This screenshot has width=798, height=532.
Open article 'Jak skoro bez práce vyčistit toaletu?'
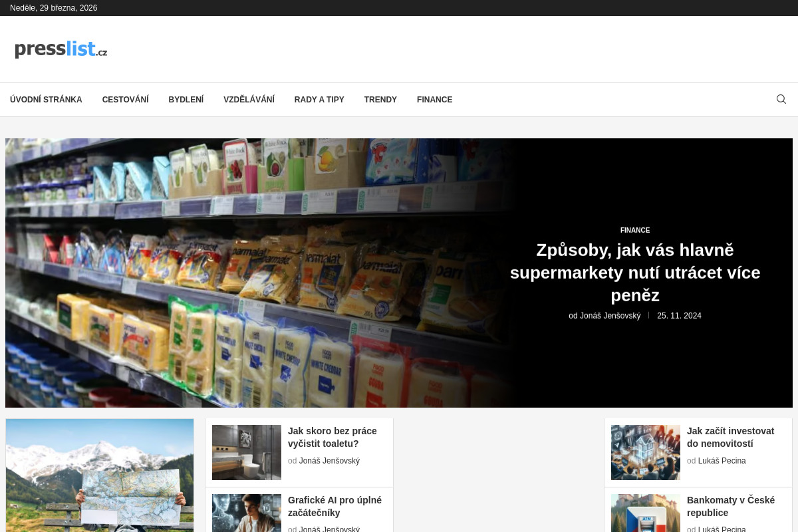pos(332,437)
